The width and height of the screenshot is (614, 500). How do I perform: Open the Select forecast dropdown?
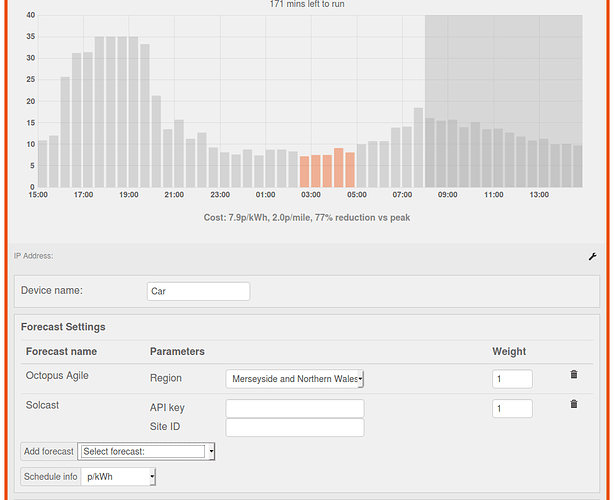click(146, 451)
